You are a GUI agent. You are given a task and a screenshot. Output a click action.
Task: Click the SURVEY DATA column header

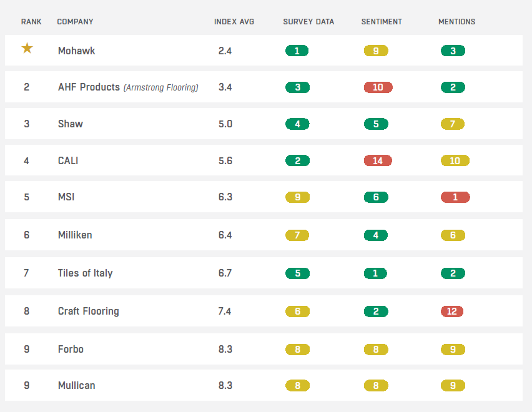(308, 22)
